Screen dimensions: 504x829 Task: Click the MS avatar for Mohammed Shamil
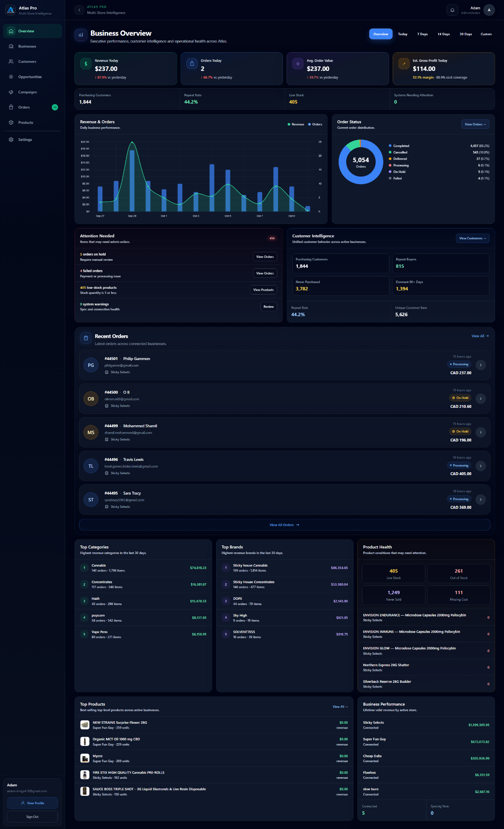click(91, 433)
